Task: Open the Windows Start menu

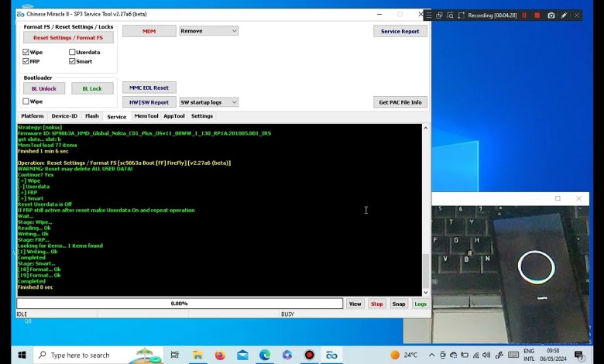Action: tap(22, 355)
